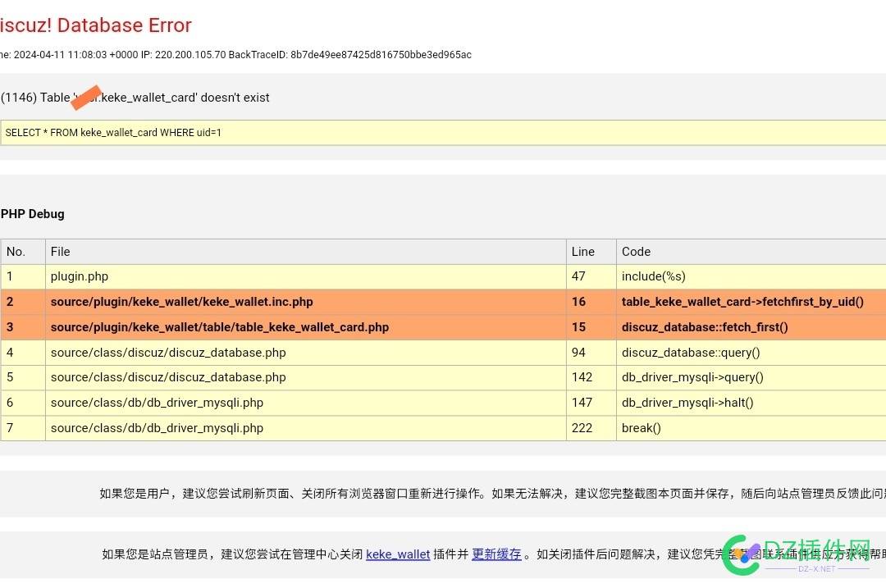
Task: Select the Code column header
Action: [636, 252]
